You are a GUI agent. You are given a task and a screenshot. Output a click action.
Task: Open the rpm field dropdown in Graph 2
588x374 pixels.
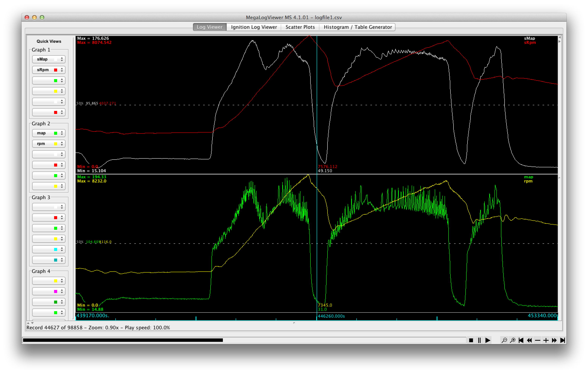click(49, 144)
